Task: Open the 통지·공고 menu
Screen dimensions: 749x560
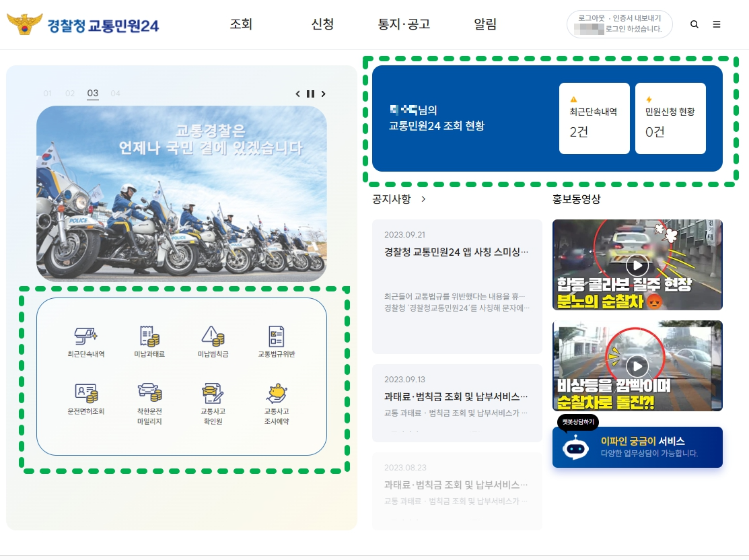Action: coord(404,24)
